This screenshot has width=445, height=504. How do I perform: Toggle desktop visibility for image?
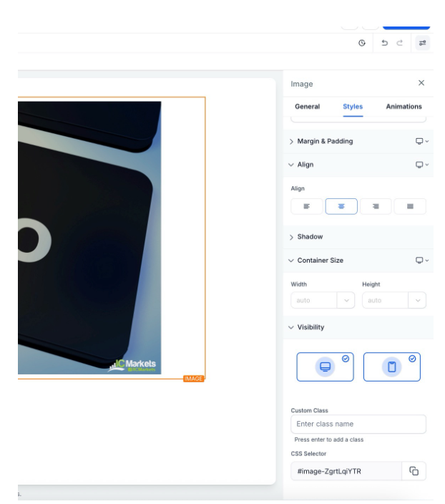(325, 367)
